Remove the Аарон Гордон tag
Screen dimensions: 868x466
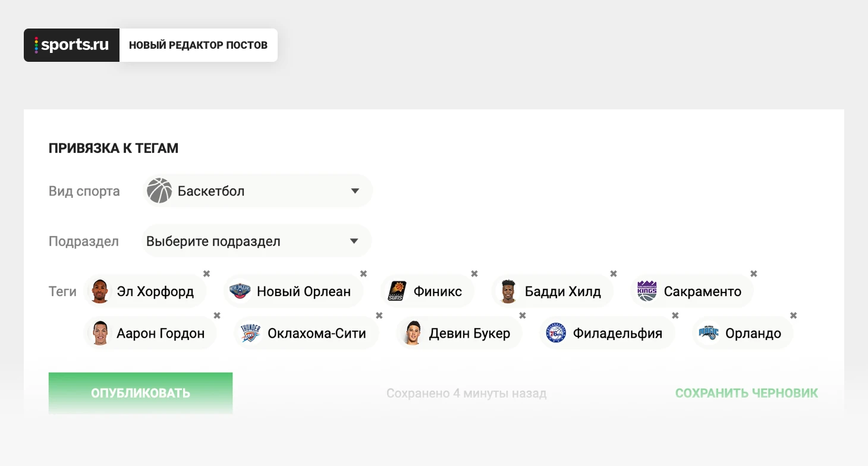[x=217, y=316]
